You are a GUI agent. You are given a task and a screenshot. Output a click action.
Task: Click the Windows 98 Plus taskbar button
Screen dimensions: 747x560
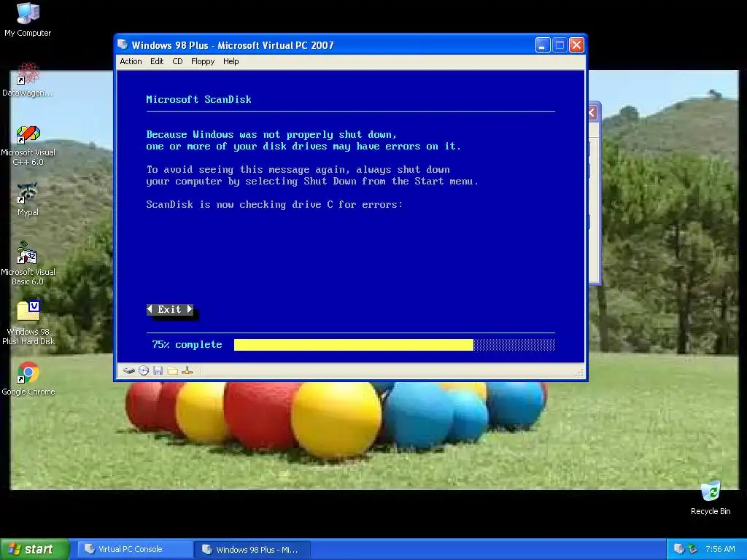[252, 550]
